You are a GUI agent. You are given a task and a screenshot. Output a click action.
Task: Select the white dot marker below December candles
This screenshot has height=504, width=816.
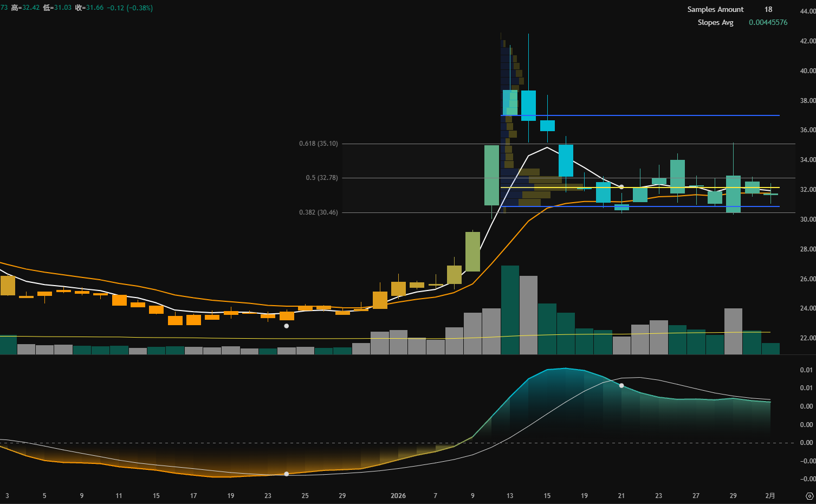point(287,326)
